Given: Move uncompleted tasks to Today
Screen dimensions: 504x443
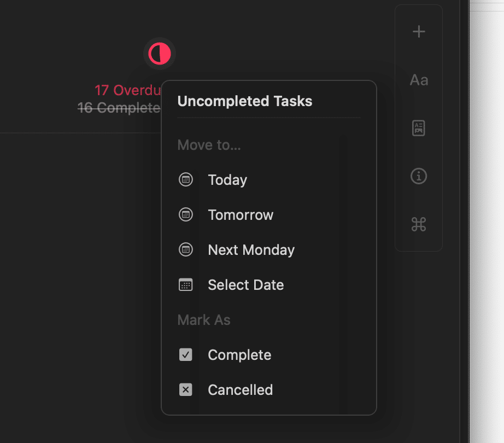Looking at the screenshot, I should coord(269,179).
